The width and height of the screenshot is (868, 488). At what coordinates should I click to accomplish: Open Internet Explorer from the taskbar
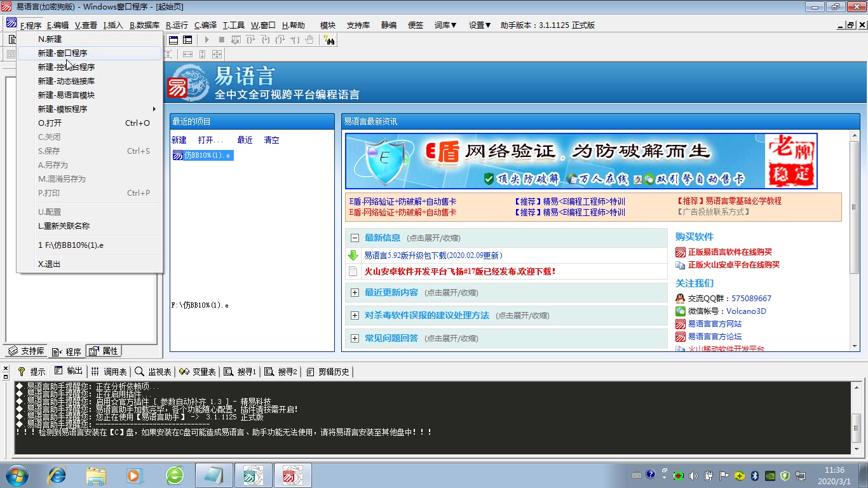coord(57,475)
